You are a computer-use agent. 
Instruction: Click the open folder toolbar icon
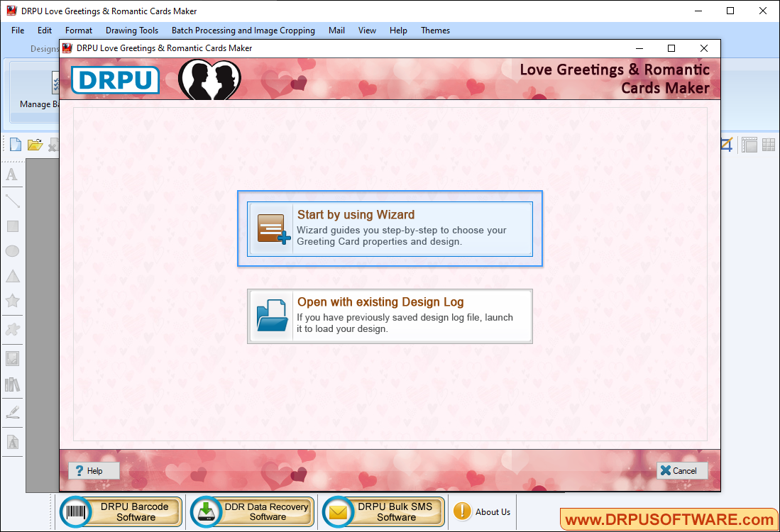(x=35, y=145)
